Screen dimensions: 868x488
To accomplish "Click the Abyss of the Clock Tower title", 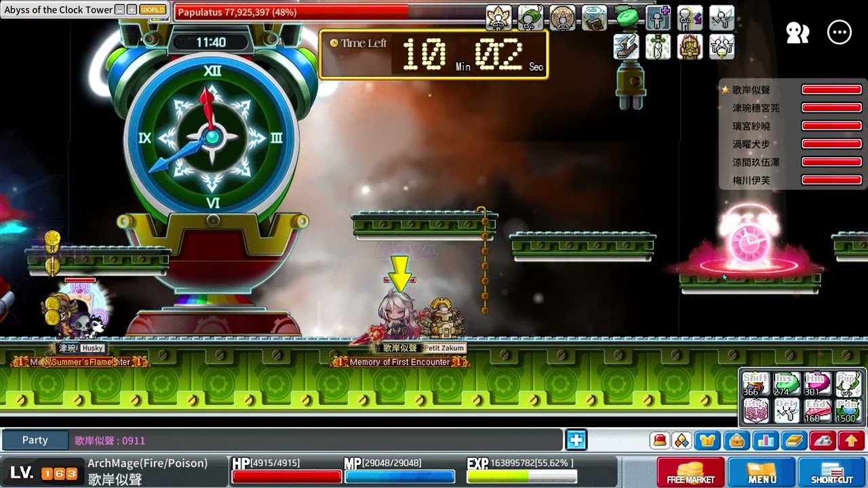I will click(x=58, y=10).
